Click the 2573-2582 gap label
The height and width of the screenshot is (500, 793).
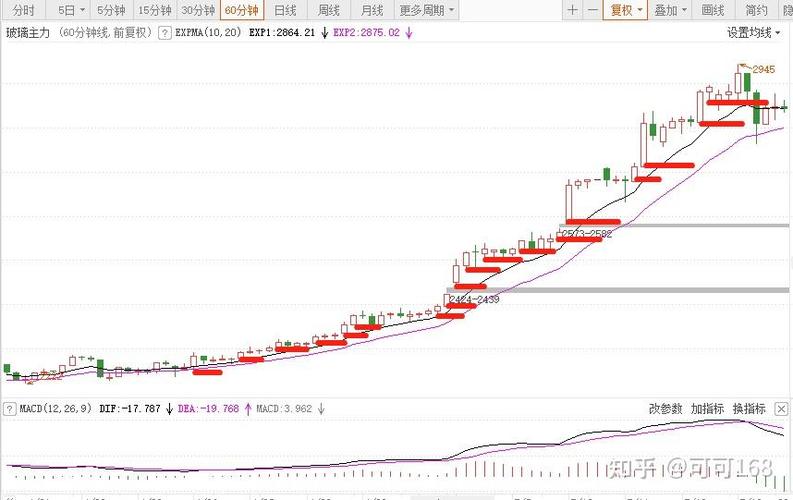[587, 234]
